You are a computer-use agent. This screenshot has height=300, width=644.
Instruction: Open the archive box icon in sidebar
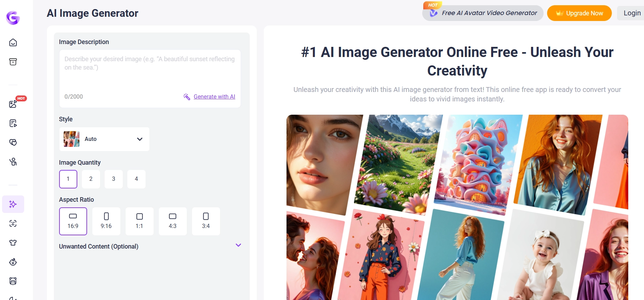(13, 62)
